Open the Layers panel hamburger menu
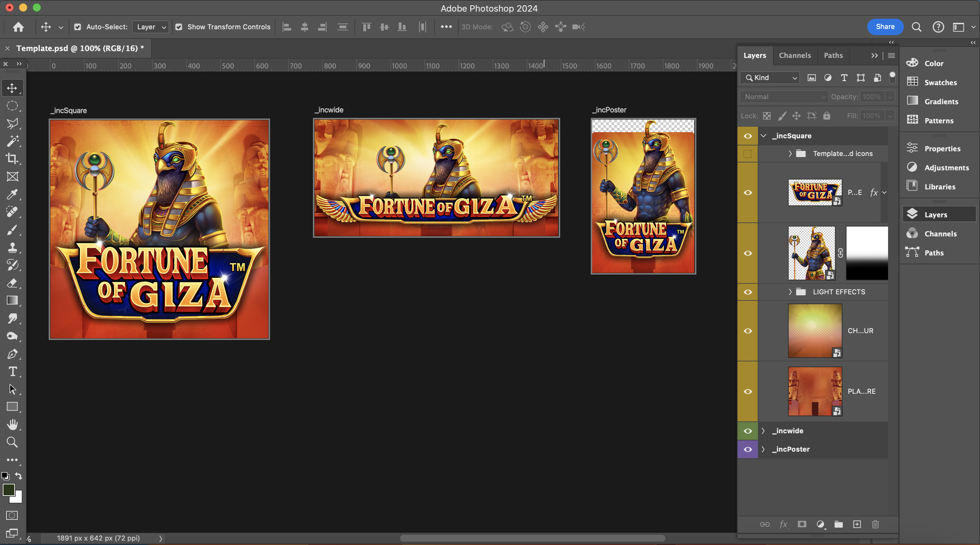 point(891,56)
